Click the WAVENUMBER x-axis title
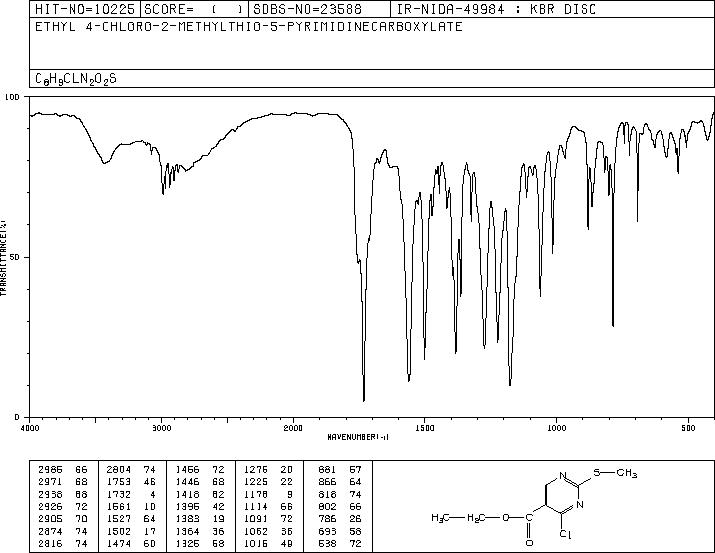The height and width of the screenshot is (553, 715). click(358, 437)
